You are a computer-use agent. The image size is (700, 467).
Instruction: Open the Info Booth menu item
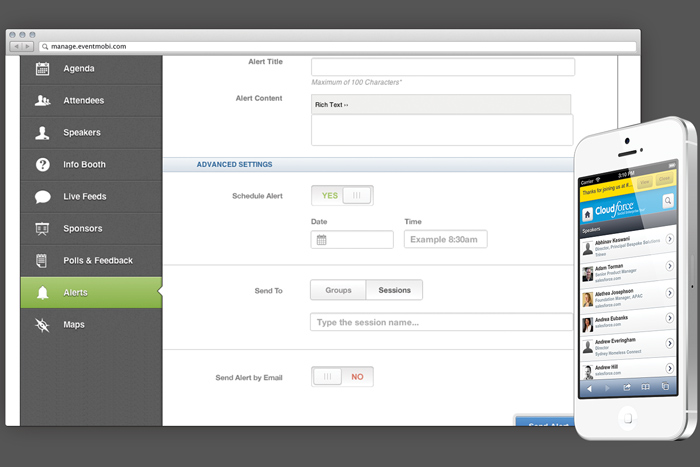(91, 165)
